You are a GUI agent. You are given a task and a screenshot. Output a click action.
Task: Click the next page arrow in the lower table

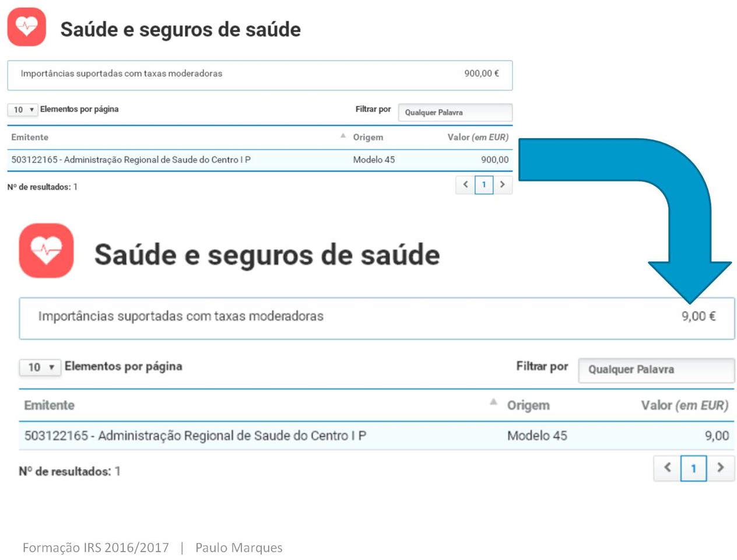tap(721, 468)
